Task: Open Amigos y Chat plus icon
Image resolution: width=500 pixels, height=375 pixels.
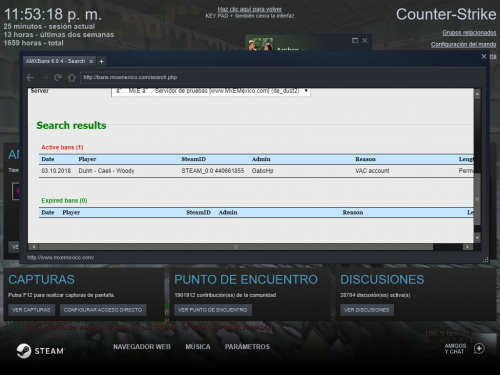Action: click(479, 349)
